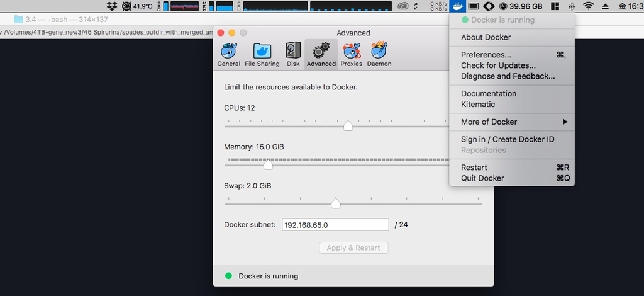Click the eject icon in menu bar
This screenshot has height=296, width=644.
point(606,6)
